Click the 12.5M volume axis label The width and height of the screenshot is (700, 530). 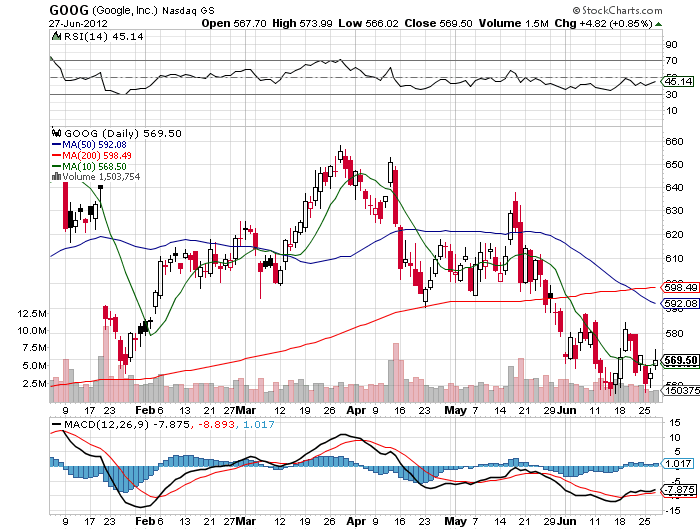click(x=32, y=313)
